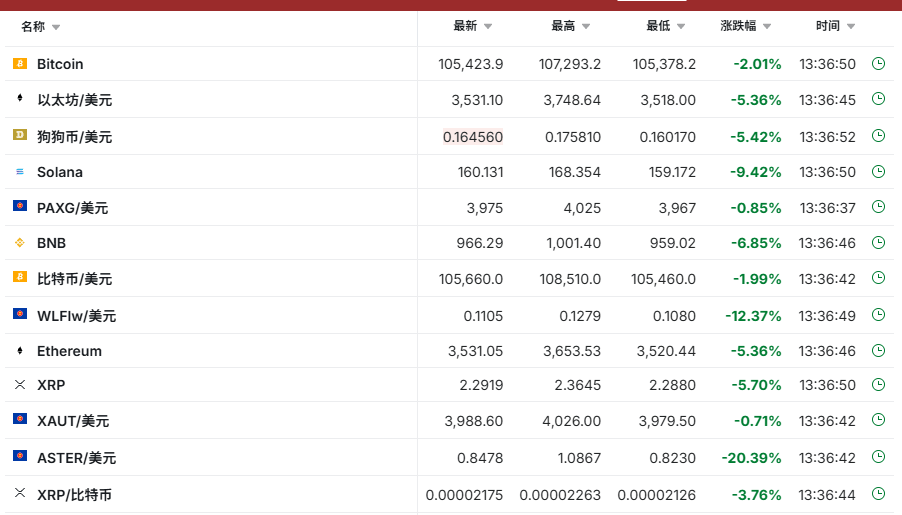This screenshot has width=902, height=515.
Task: Click the clock icon in ASTER/美元 row
Action: pos(878,457)
